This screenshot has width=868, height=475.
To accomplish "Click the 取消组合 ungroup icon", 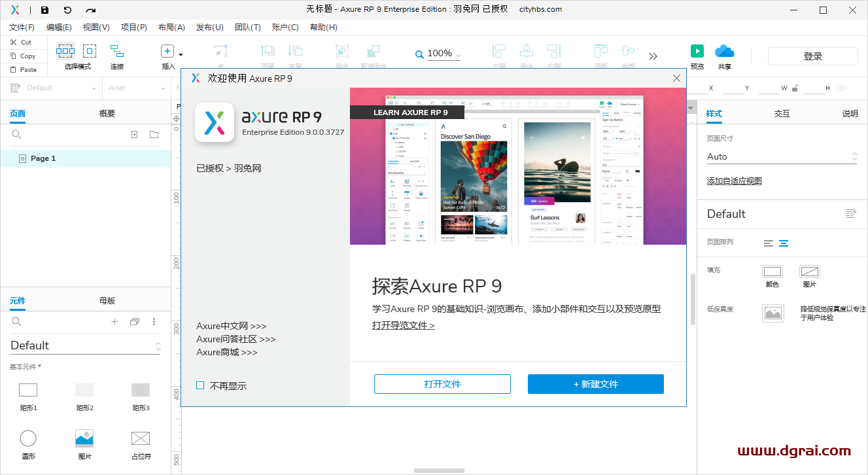I will pyautogui.click(x=373, y=50).
